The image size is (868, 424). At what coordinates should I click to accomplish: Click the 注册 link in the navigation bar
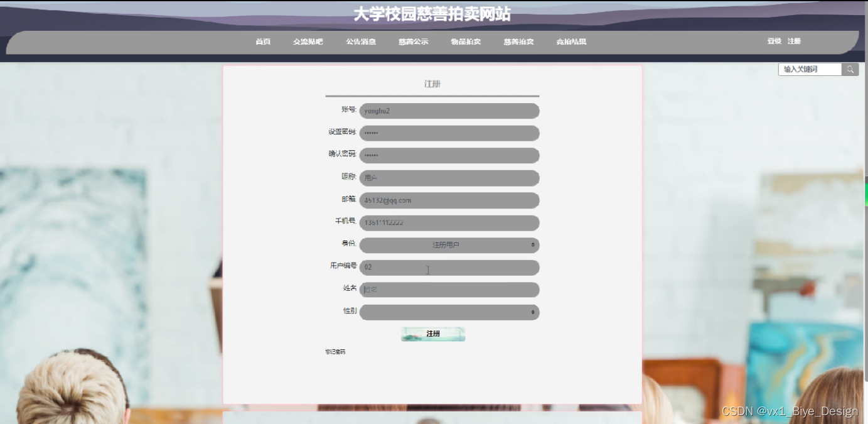tap(794, 41)
